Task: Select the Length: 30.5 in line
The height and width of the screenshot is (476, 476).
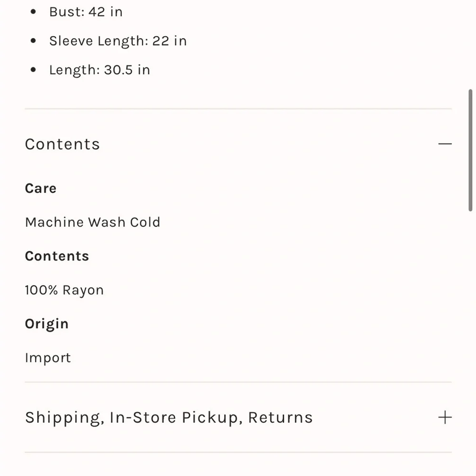Action: [99, 70]
